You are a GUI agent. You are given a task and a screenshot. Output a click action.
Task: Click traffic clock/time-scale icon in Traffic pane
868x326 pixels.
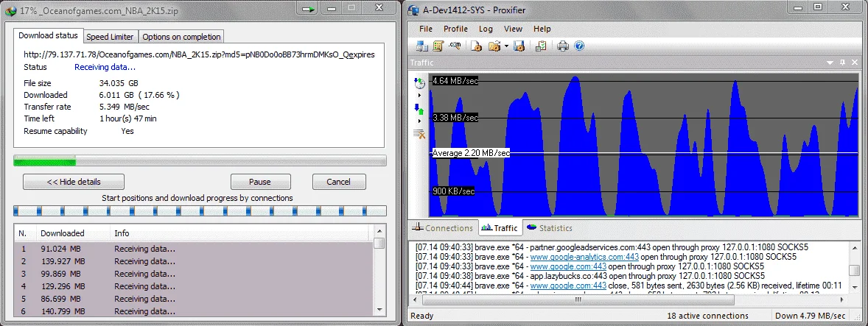coord(419,83)
